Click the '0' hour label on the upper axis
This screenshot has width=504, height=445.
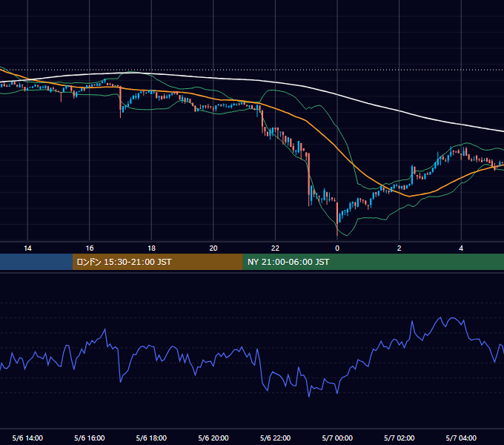[x=337, y=248]
